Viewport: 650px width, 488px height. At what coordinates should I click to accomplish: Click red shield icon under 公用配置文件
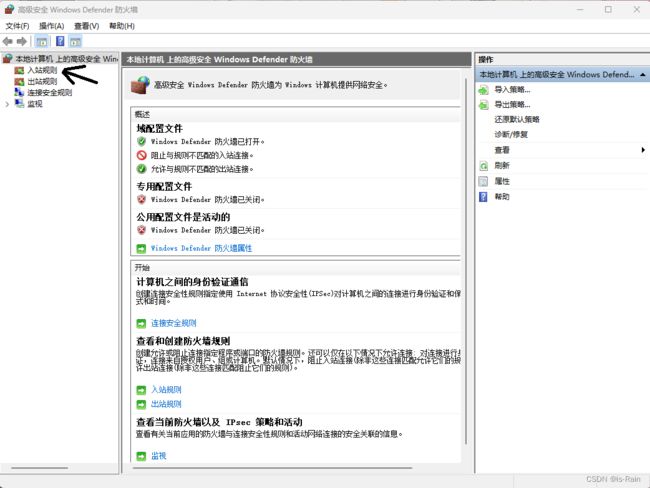click(142, 230)
